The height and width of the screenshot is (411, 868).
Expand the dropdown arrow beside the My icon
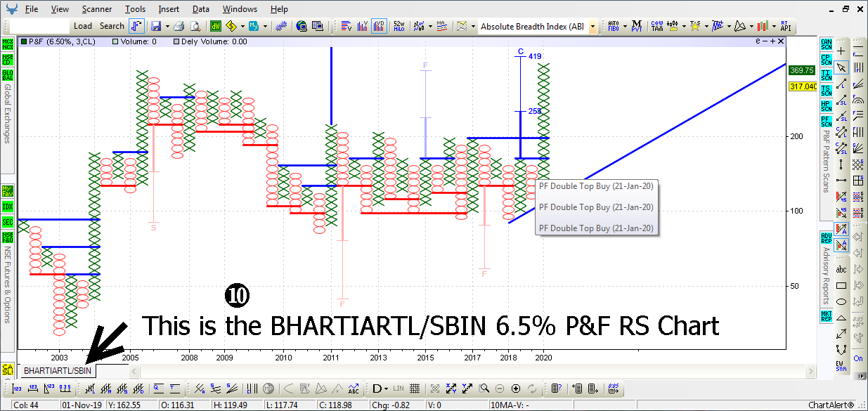264,26
